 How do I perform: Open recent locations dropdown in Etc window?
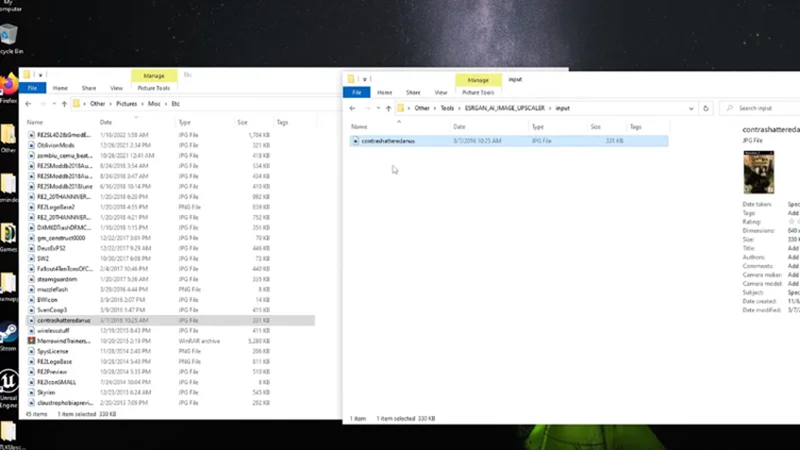pyautogui.click(x=54, y=104)
